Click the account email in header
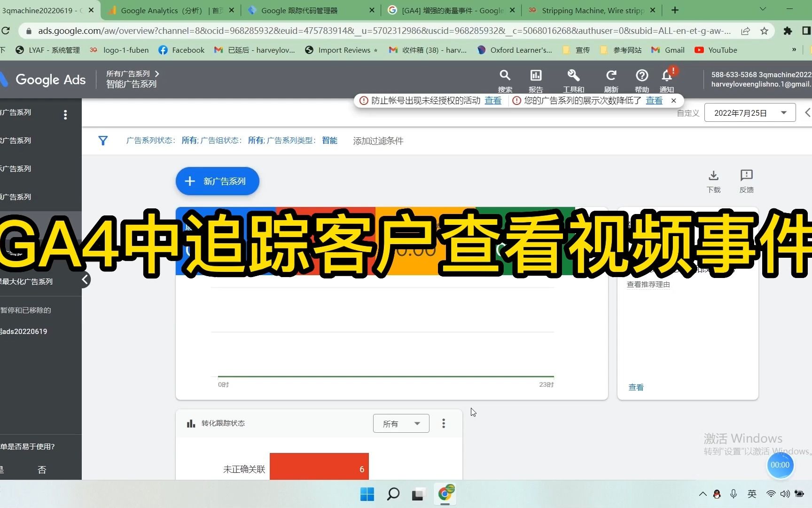 [761, 84]
